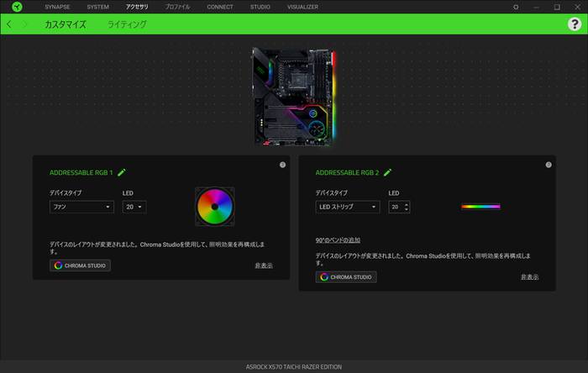Open the SYNAPSE tab
Screen dimensions: 588x373
click(57, 7)
